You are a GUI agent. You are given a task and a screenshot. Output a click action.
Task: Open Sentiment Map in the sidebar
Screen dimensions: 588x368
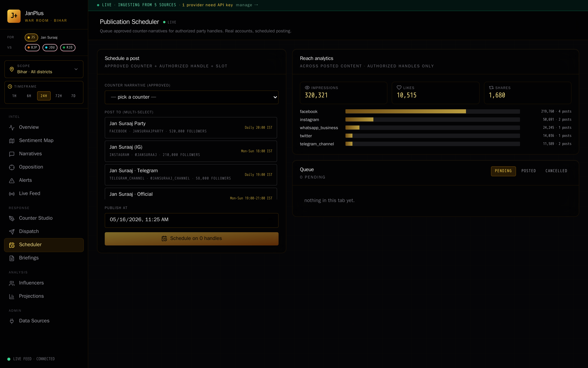point(44,140)
